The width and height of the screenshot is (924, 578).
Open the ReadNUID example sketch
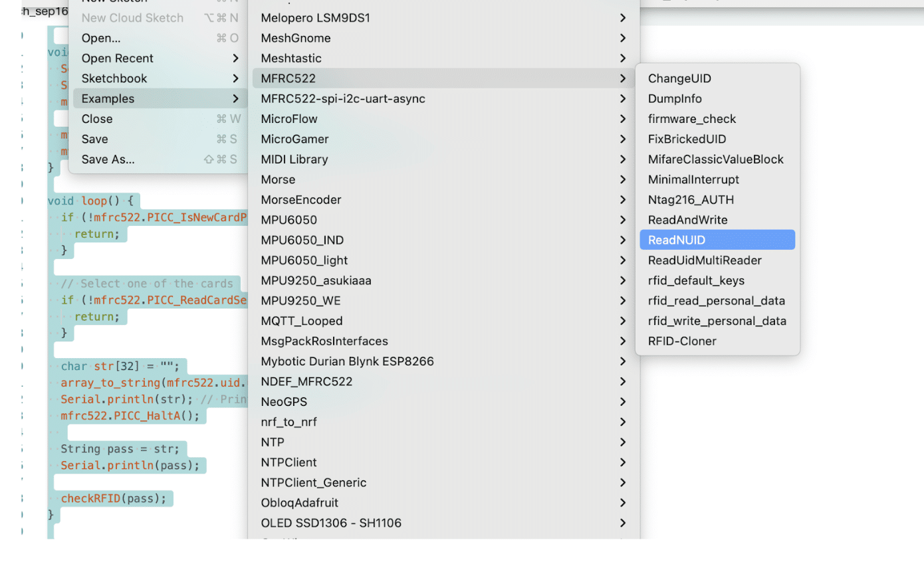pos(677,240)
